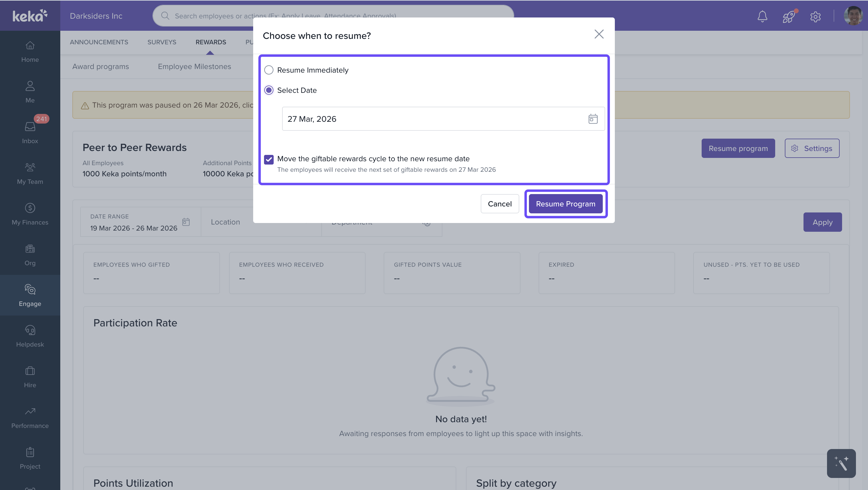Click the rocket icon in header
The height and width of the screenshot is (490, 868).
(x=789, y=16)
